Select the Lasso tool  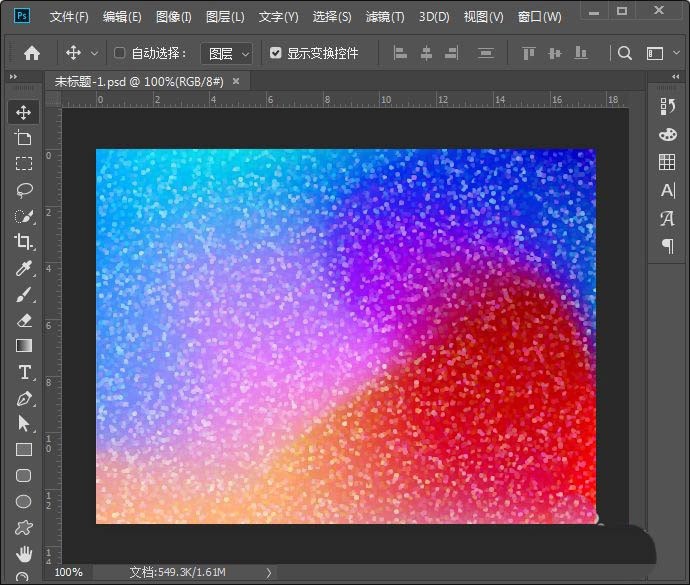pyautogui.click(x=24, y=190)
